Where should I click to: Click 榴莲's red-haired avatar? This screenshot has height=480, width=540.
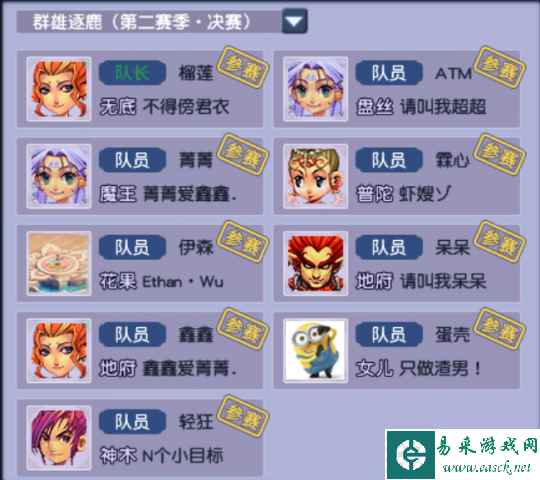[59, 89]
